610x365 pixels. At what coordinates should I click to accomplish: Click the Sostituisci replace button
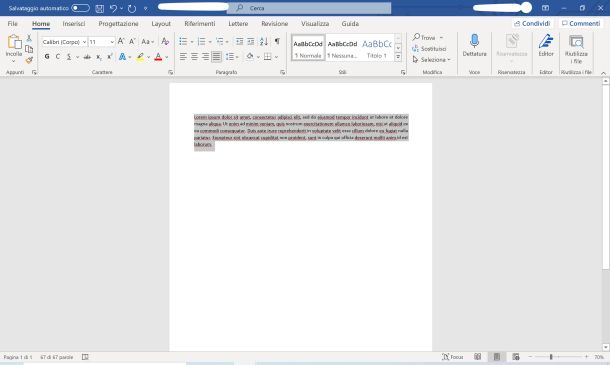click(429, 49)
